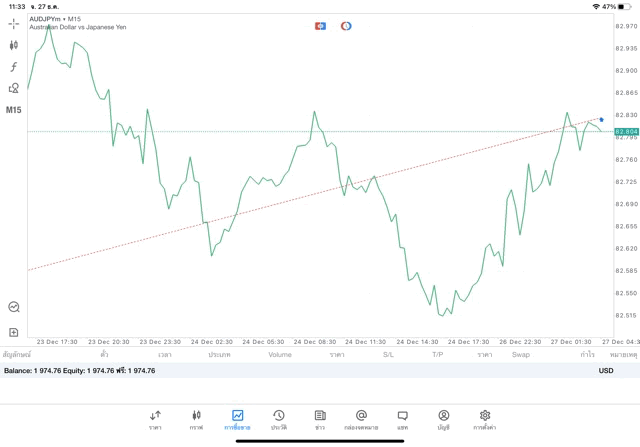640x447 pixels.
Task: Open the chart objects shapes tool
Action: tap(14, 88)
